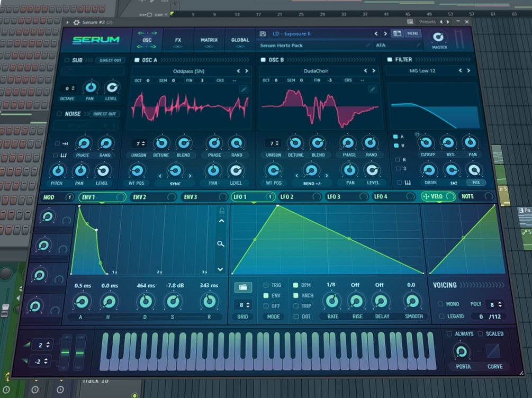
Task: Click the Serum window gear icon
Action: coord(76,22)
